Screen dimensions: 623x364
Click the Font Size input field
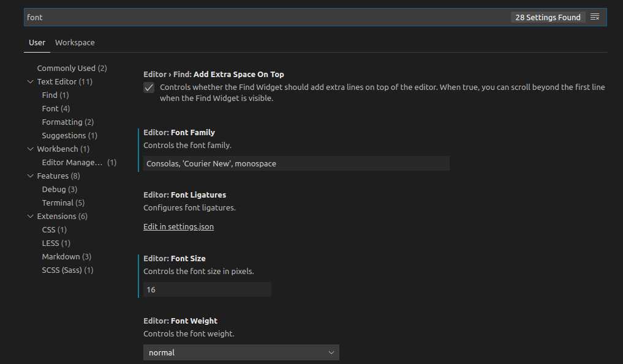(207, 289)
